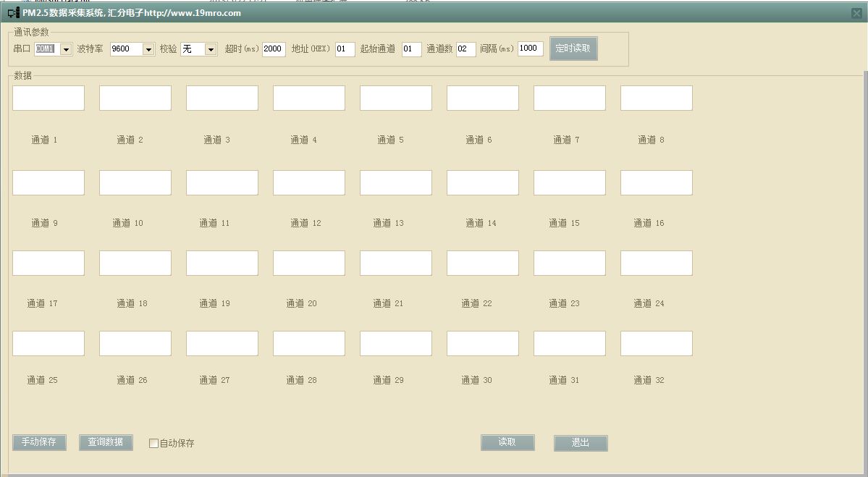Click the 通道 23 data box
The width and height of the screenshot is (868, 477).
pyautogui.click(x=570, y=263)
